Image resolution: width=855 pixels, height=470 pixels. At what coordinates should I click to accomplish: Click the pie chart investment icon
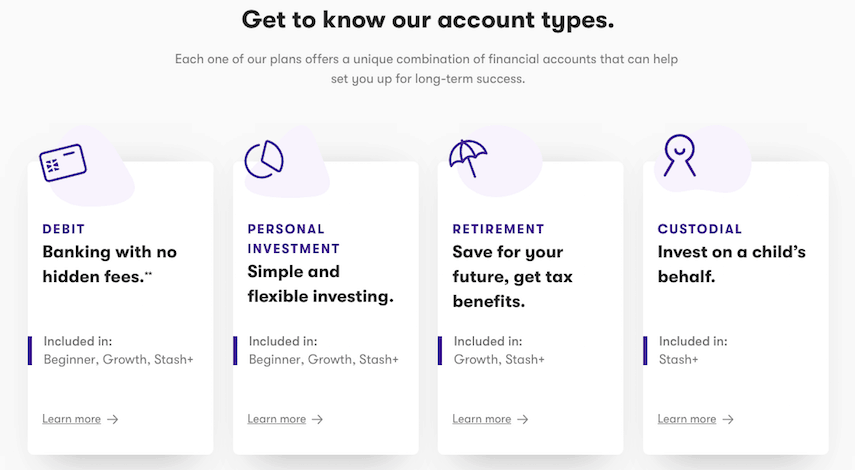pos(264,159)
